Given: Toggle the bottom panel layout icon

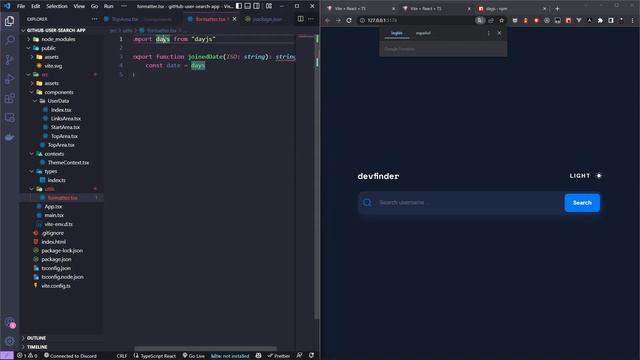Looking at the screenshot, I should pos(248,6).
